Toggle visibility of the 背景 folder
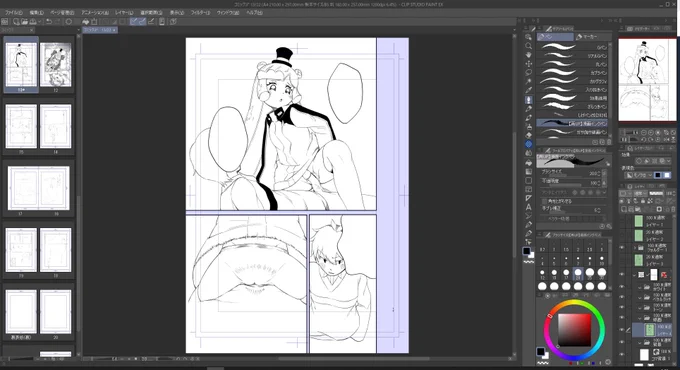 coord(622,343)
